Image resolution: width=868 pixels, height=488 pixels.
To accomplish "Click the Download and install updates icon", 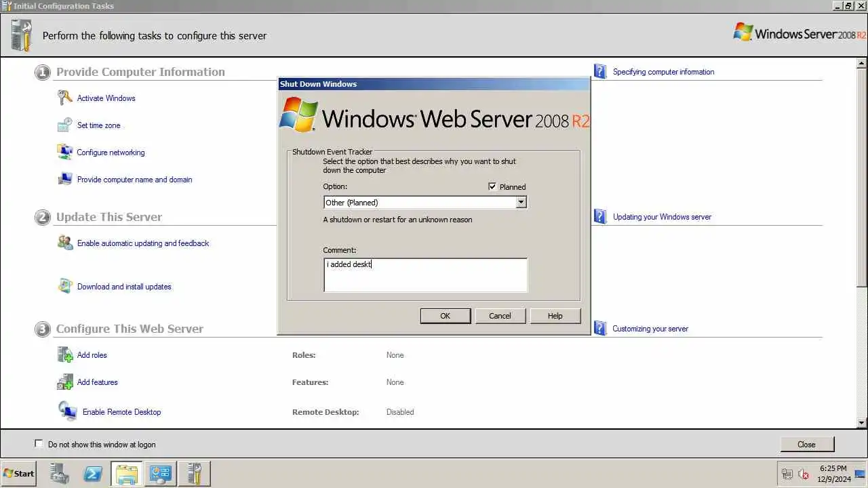I will click(65, 287).
